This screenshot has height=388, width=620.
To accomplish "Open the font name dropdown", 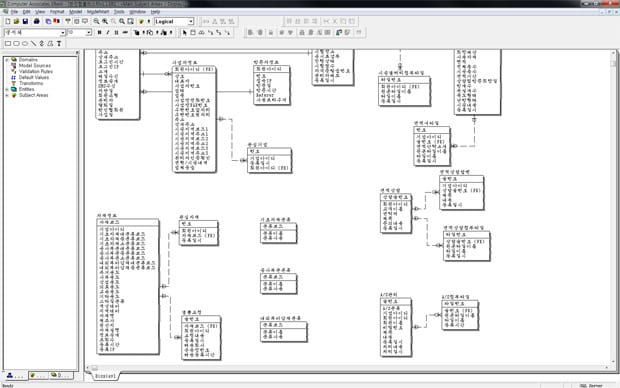I will point(62,32).
